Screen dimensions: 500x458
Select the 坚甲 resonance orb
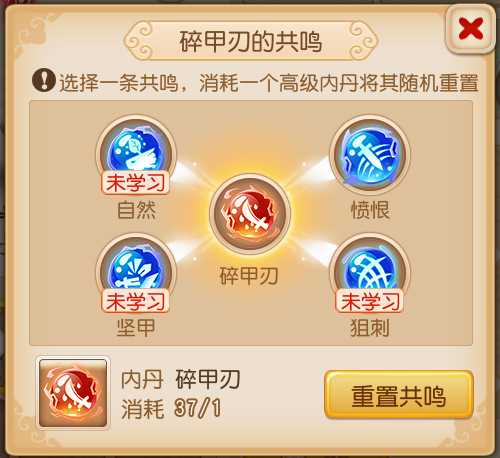coord(136,273)
